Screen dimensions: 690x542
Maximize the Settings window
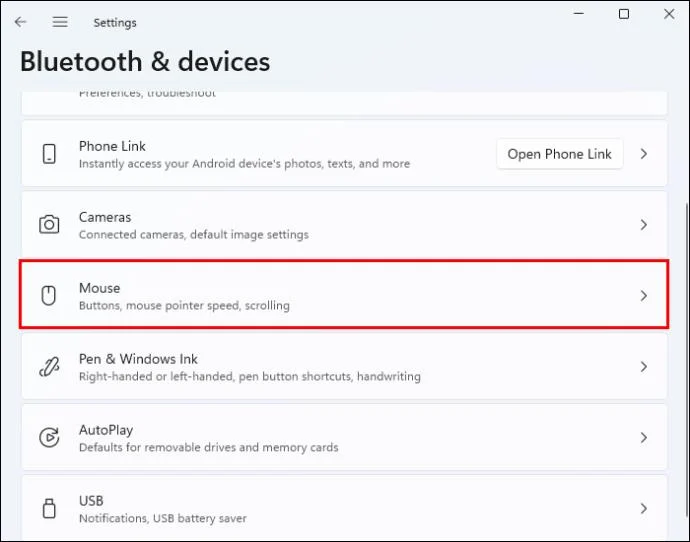click(x=624, y=14)
